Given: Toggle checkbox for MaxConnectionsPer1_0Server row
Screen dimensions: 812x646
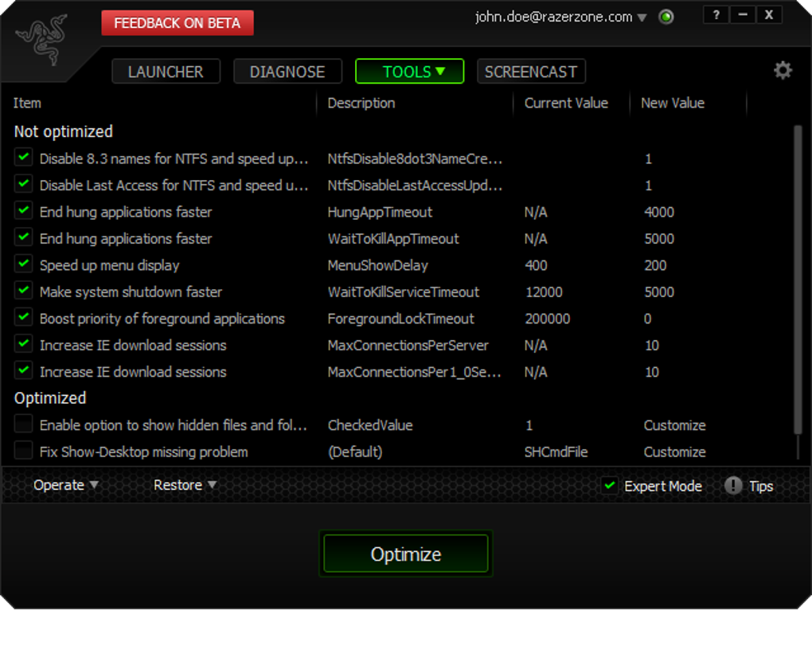Looking at the screenshot, I should 23,370.
